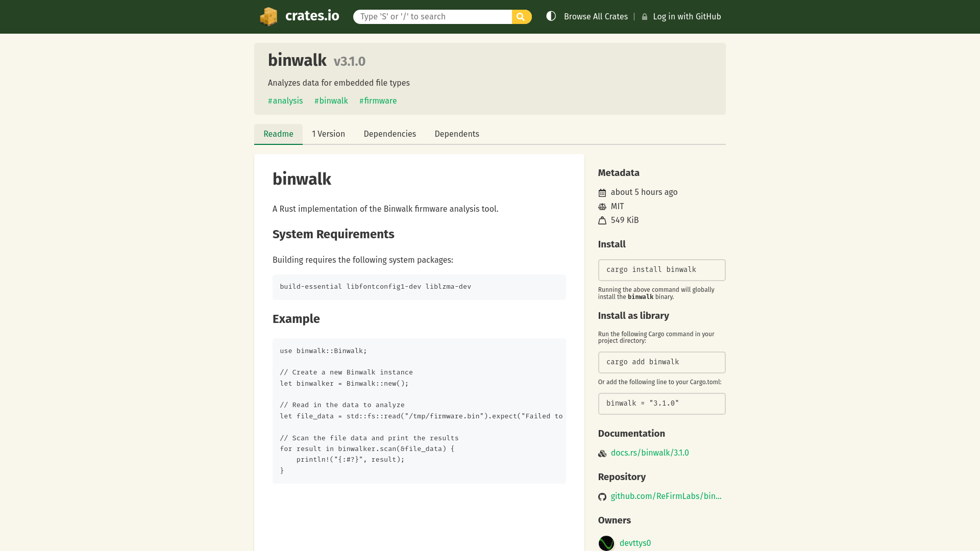
Task: Click the binwalk crate title heading
Action: 297,60
